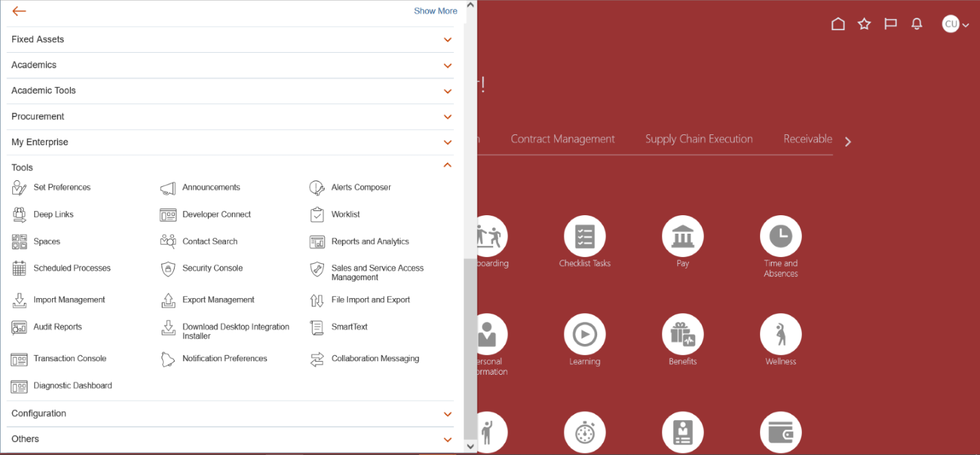Open the CU user account dropdown

pyautogui.click(x=955, y=25)
